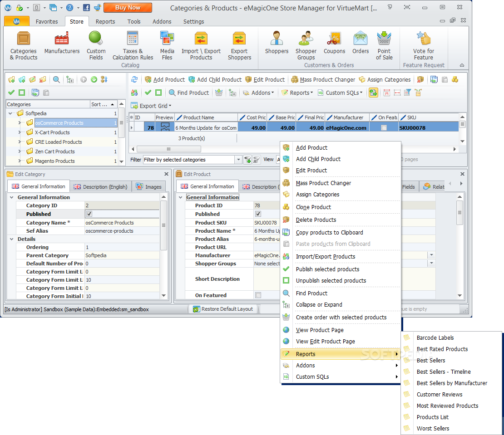Select Delete Products in context menu
504x435 pixels.
(341, 220)
